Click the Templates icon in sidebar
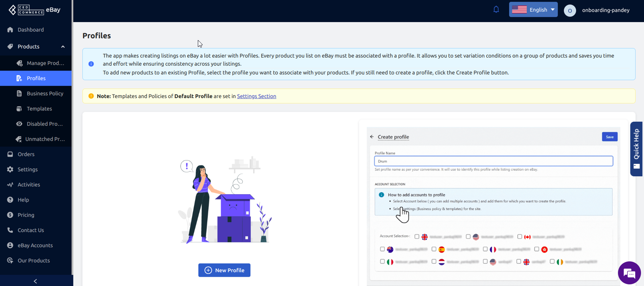 pos(19,109)
